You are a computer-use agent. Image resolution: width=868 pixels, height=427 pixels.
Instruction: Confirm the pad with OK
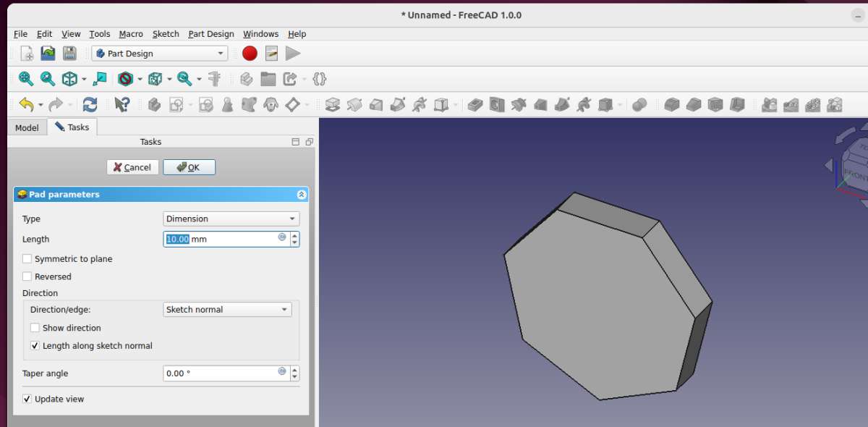[x=189, y=167]
